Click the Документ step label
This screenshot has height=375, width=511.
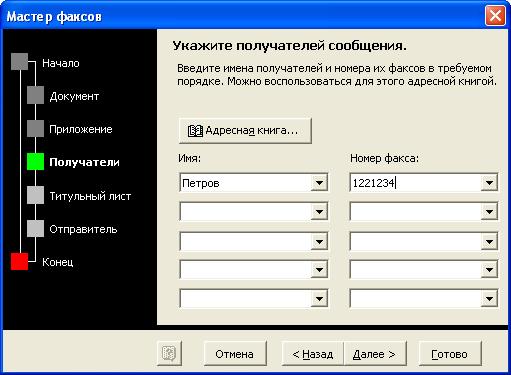[74, 96]
